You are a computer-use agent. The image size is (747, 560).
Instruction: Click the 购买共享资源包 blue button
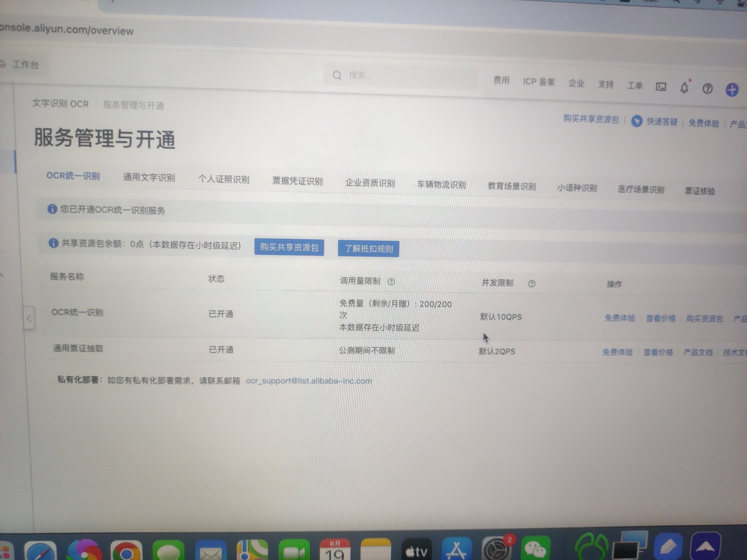pos(289,247)
